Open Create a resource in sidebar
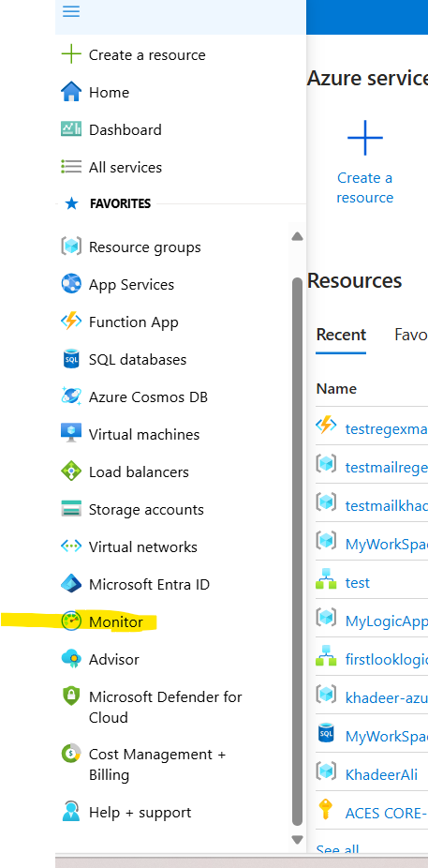This screenshot has height=868, width=428. click(147, 54)
